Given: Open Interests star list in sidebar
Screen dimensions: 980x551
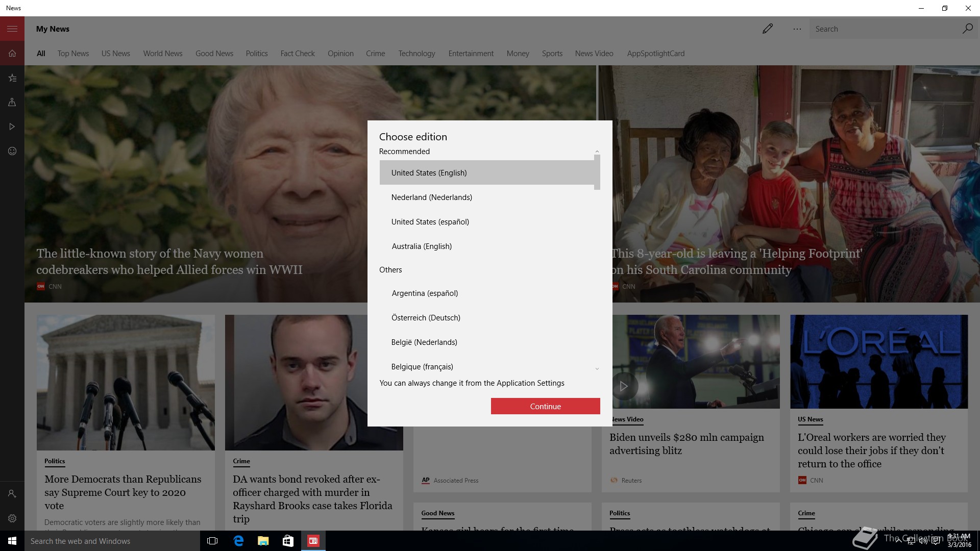Looking at the screenshot, I should [x=12, y=78].
